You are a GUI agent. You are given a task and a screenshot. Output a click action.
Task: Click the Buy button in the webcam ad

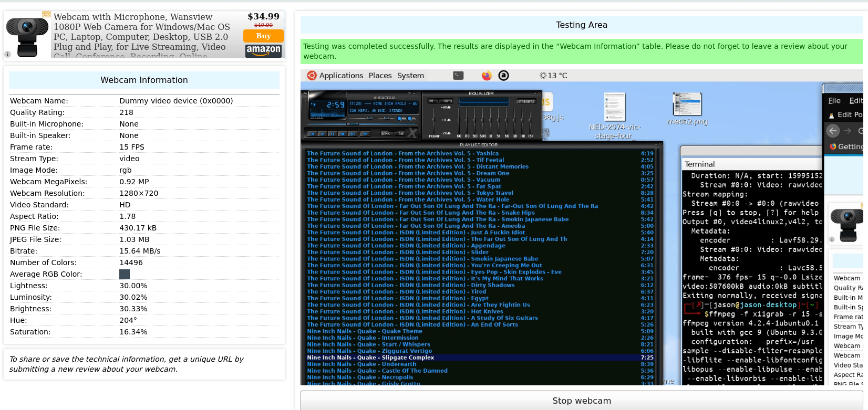263,36
